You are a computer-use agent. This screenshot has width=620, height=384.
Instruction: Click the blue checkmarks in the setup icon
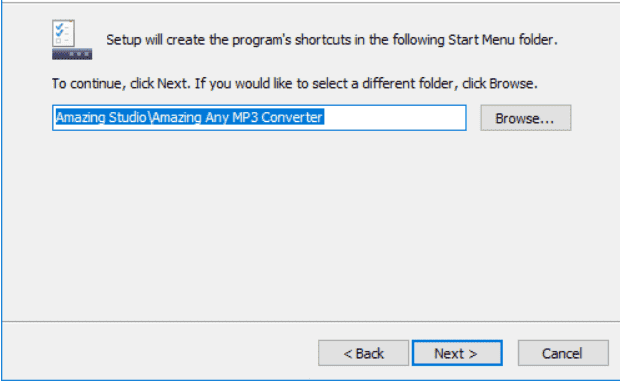tap(59, 30)
